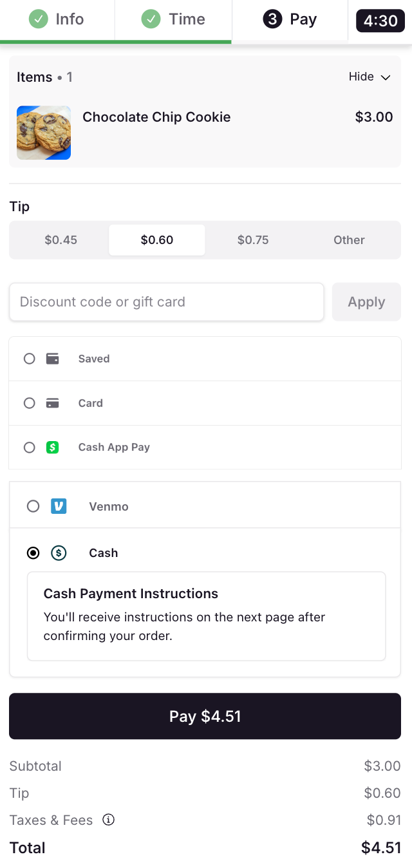
Task: Choose the Cash App Pay radio button
Action: [30, 447]
